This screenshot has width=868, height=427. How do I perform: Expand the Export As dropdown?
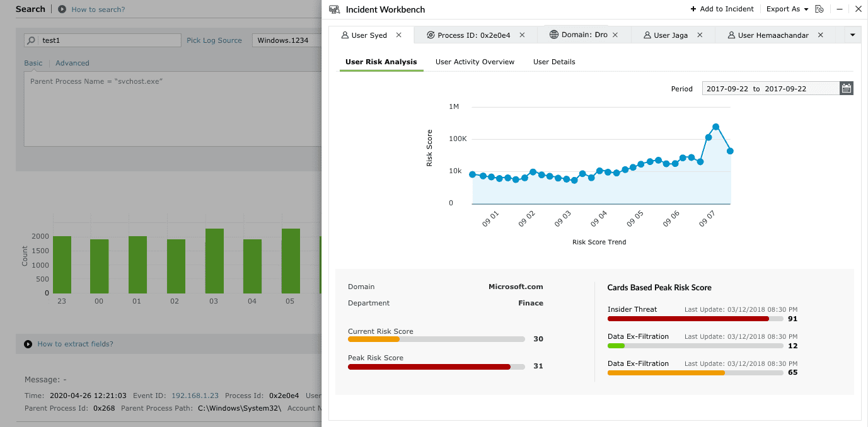pyautogui.click(x=787, y=9)
